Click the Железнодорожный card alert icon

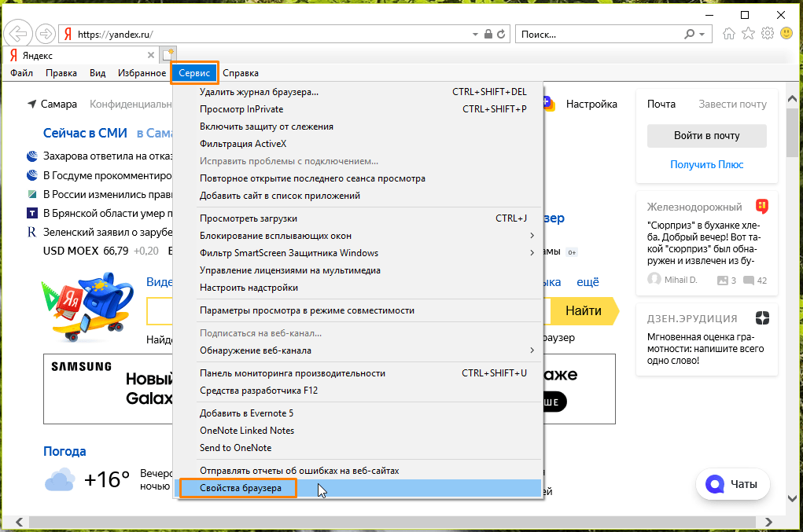tap(761, 206)
